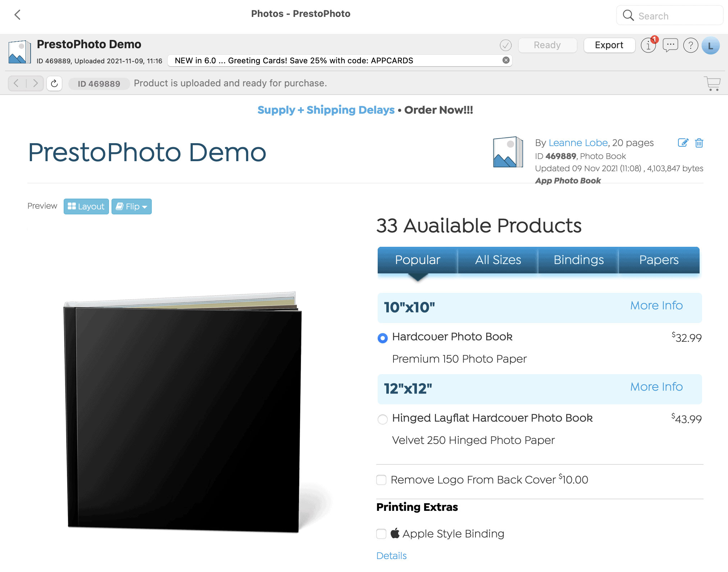This screenshot has height=572, width=728.
Task: Open the Supply + Shipping Delays link
Action: coord(326,110)
